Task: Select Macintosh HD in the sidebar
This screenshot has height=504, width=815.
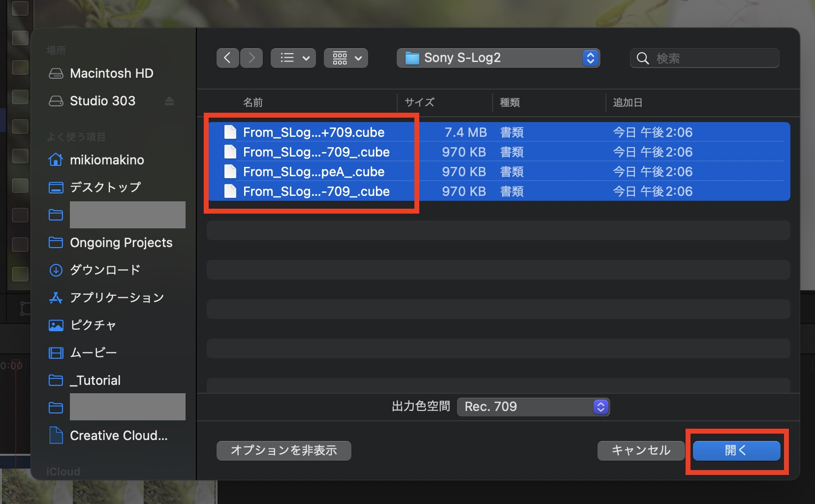Action: coord(112,73)
